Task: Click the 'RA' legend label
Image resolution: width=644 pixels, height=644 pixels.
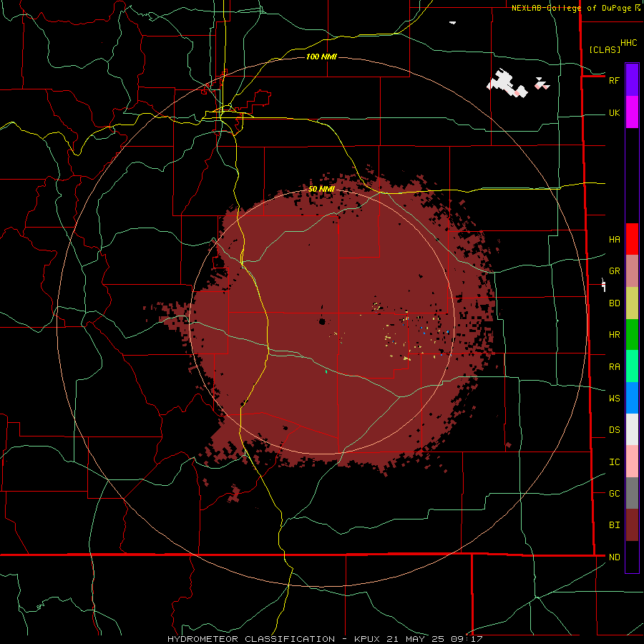Action: point(614,367)
